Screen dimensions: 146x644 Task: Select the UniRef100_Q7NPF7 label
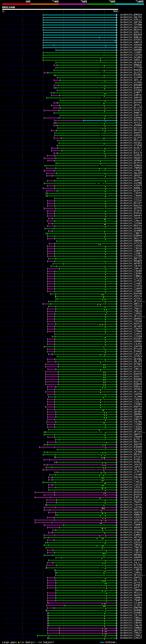point(131,93)
